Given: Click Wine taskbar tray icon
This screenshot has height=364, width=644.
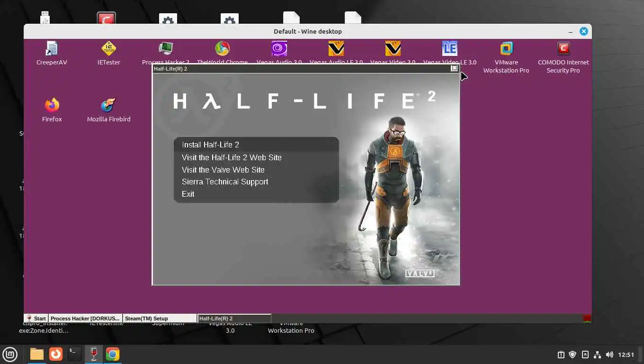Looking at the screenshot, I should click(587, 318).
